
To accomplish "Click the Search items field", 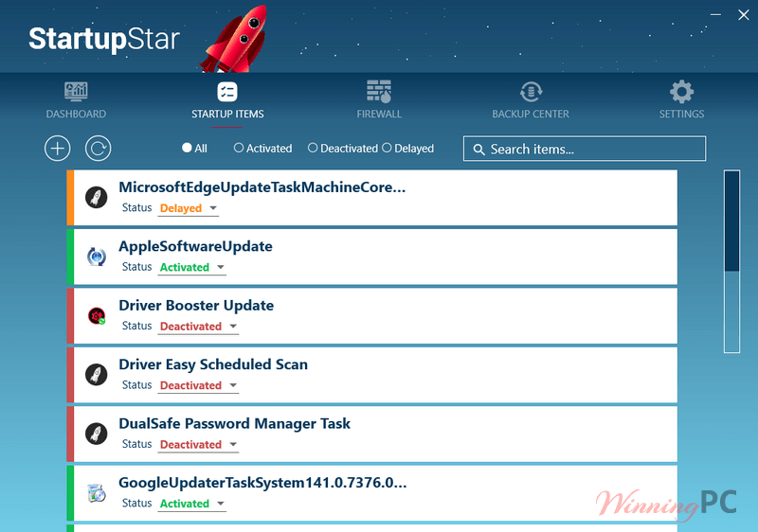I will coord(585,149).
